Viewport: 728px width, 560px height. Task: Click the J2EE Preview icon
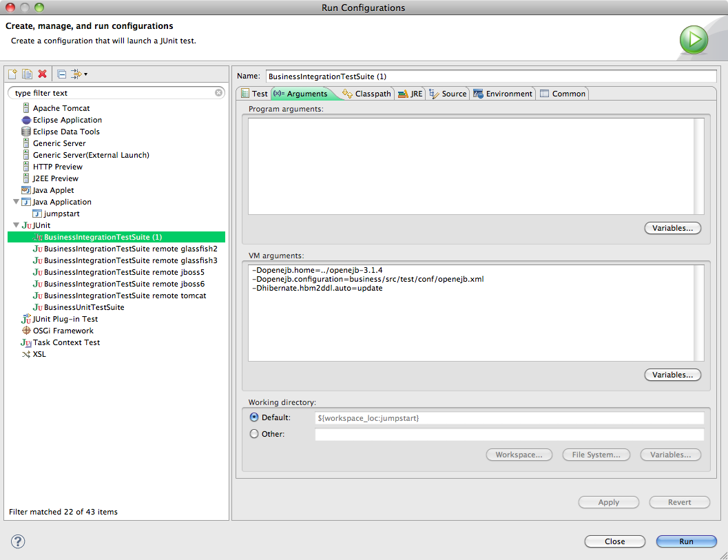coord(26,178)
